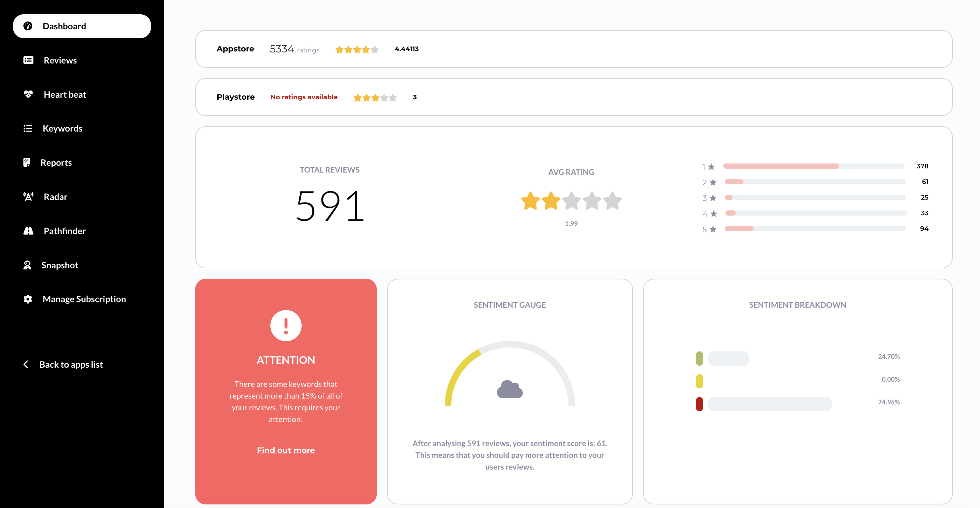Click the Keywords bullet-list icon

[28, 128]
